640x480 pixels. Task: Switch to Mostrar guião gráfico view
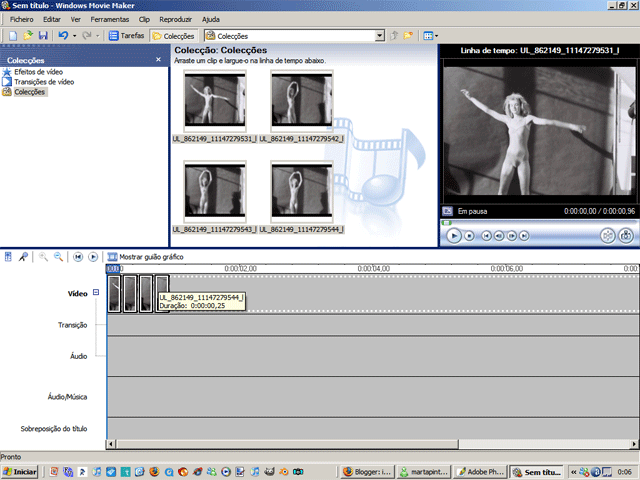click(145, 257)
